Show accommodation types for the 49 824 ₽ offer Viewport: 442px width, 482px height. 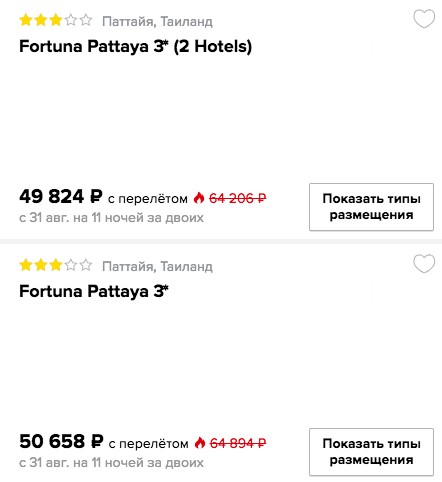(x=371, y=207)
